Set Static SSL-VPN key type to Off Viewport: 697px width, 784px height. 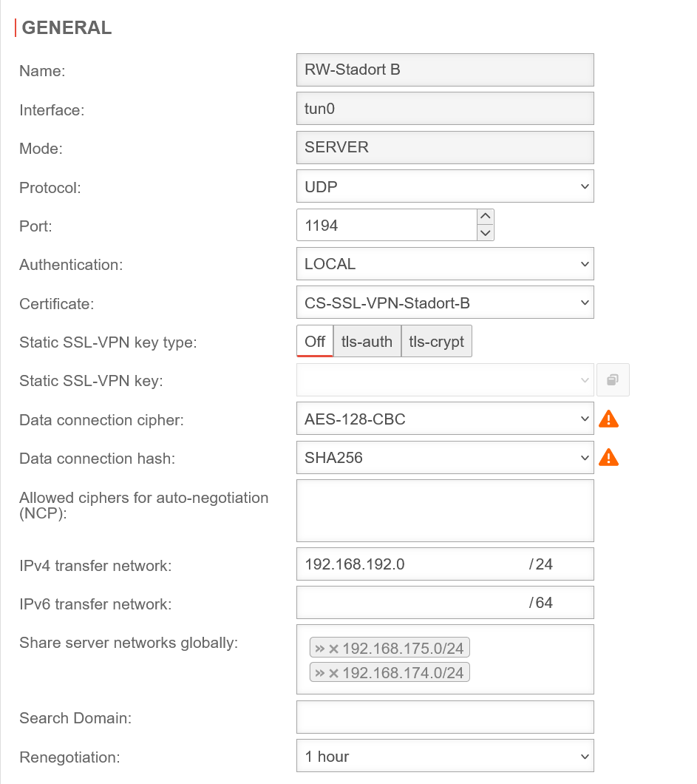(315, 342)
